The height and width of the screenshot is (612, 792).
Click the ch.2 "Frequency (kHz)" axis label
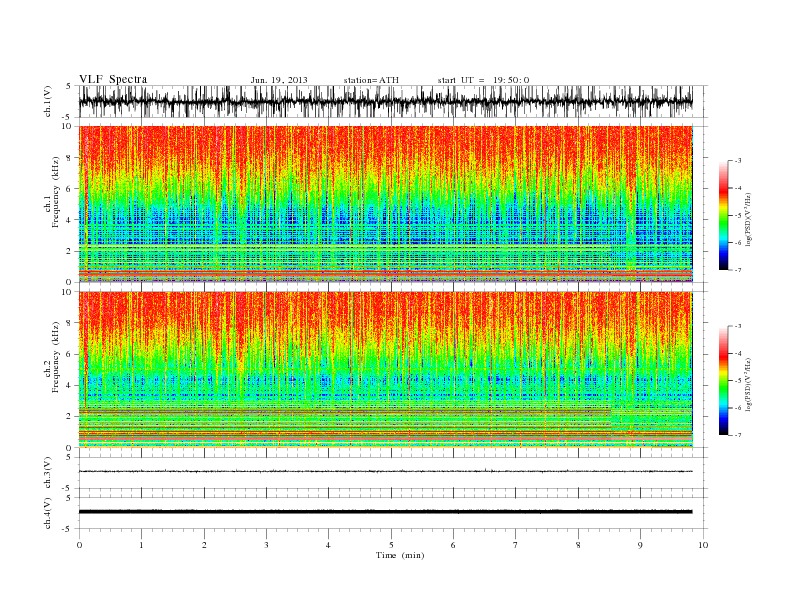56,356
